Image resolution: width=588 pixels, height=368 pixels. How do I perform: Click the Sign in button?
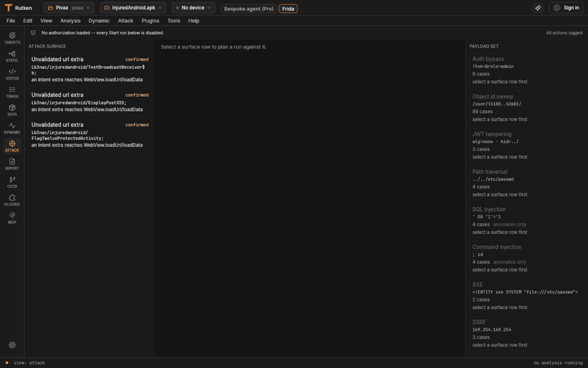(566, 8)
